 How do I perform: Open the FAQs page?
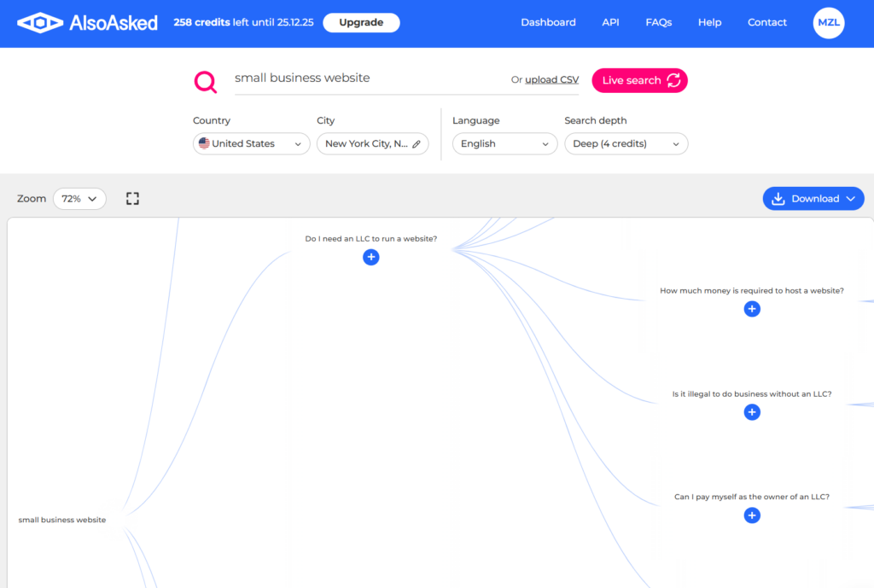658,22
